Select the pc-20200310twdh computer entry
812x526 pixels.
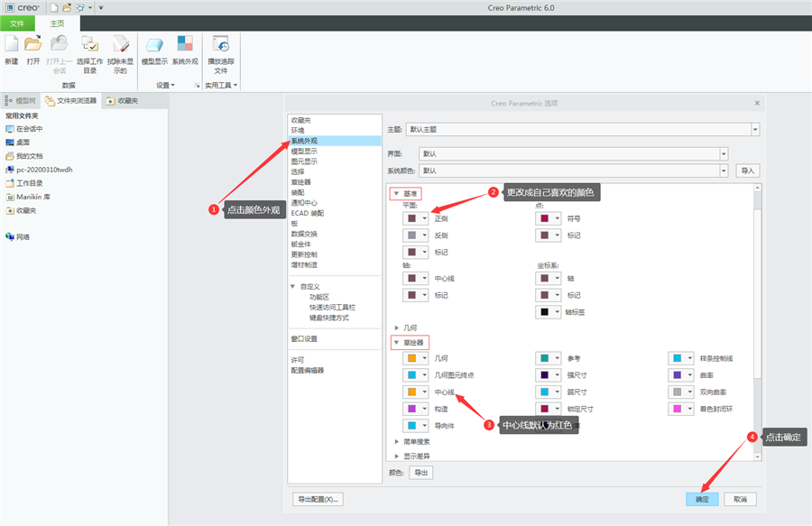click(x=39, y=170)
